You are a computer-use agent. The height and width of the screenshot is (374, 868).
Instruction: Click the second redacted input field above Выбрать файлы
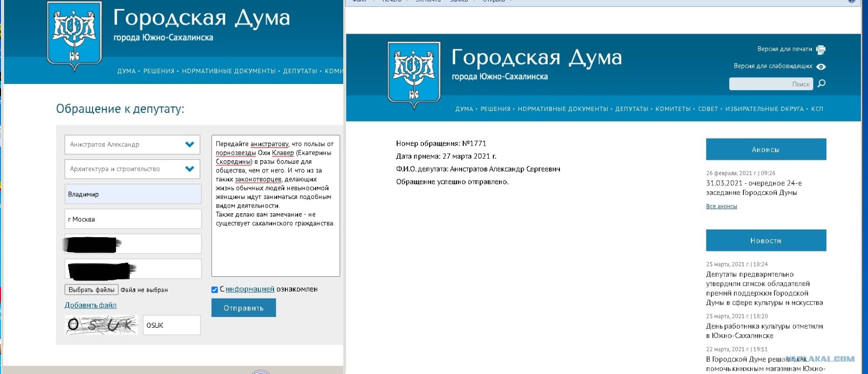tap(133, 269)
